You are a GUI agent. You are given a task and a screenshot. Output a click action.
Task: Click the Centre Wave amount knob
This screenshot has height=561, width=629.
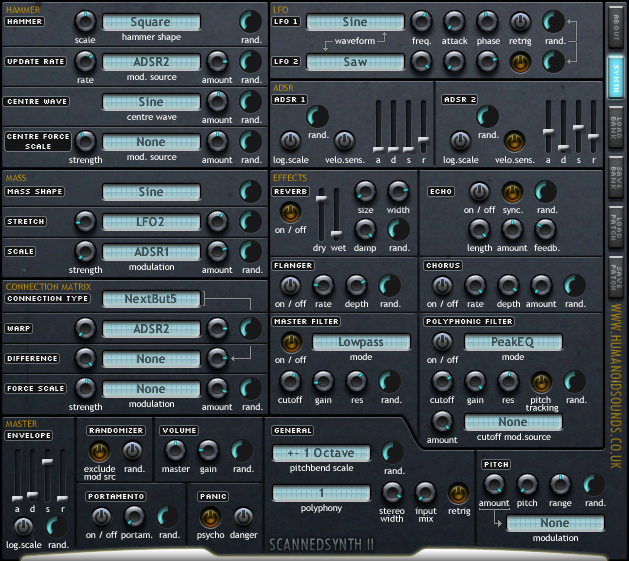tap(217, 102)
